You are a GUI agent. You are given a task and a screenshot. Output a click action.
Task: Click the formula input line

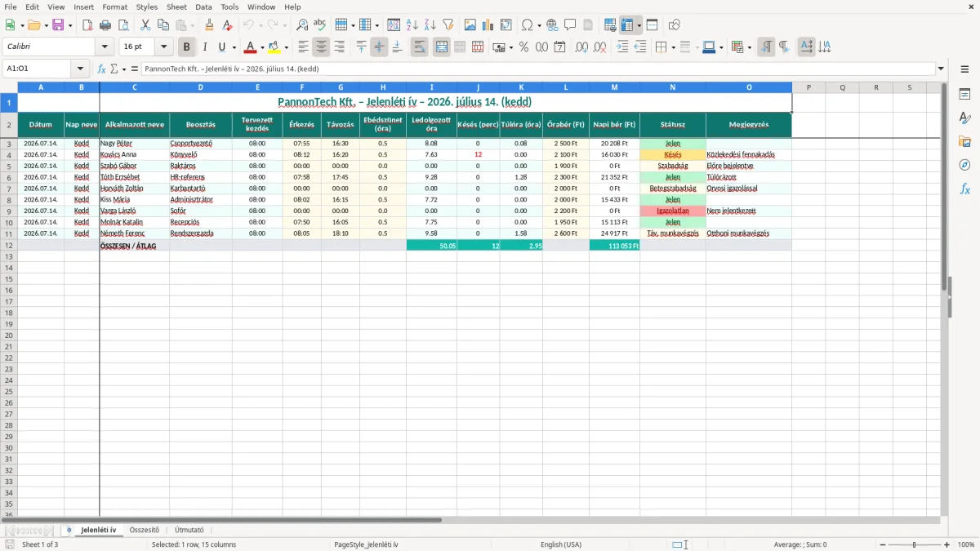pos(537,69)
